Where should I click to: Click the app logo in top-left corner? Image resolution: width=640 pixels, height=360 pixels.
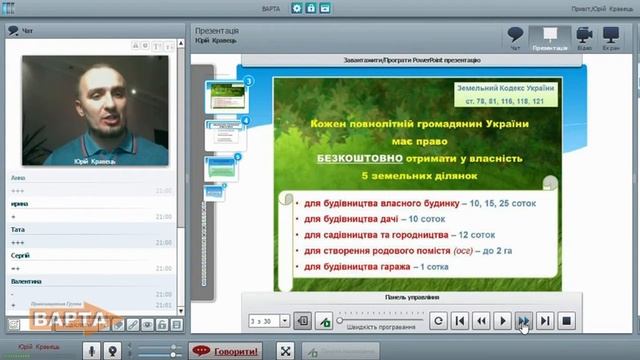[x=8, y=8]
